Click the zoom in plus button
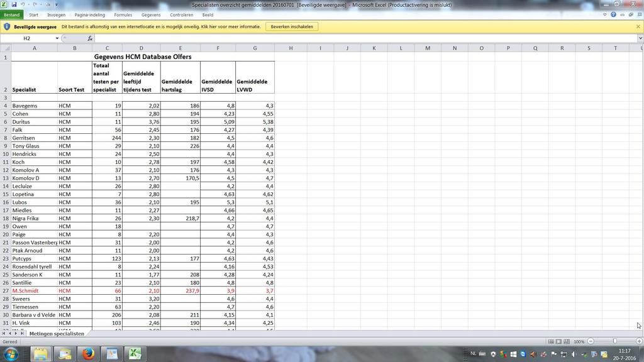The image size is (644, 362). coord(639,341)
